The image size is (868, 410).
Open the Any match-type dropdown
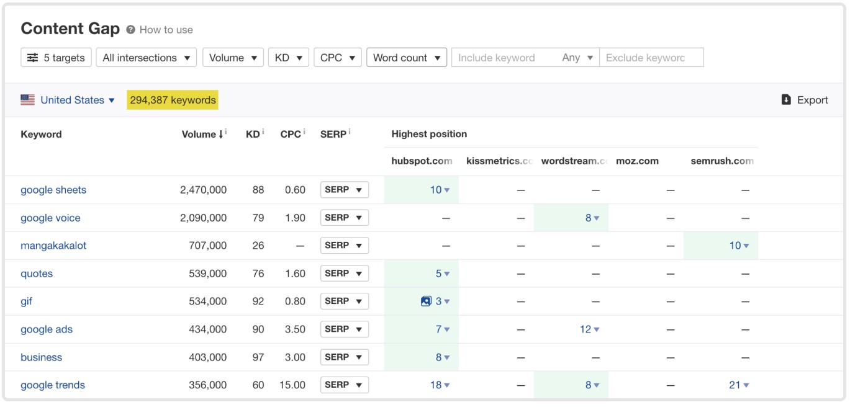(578, 58)
